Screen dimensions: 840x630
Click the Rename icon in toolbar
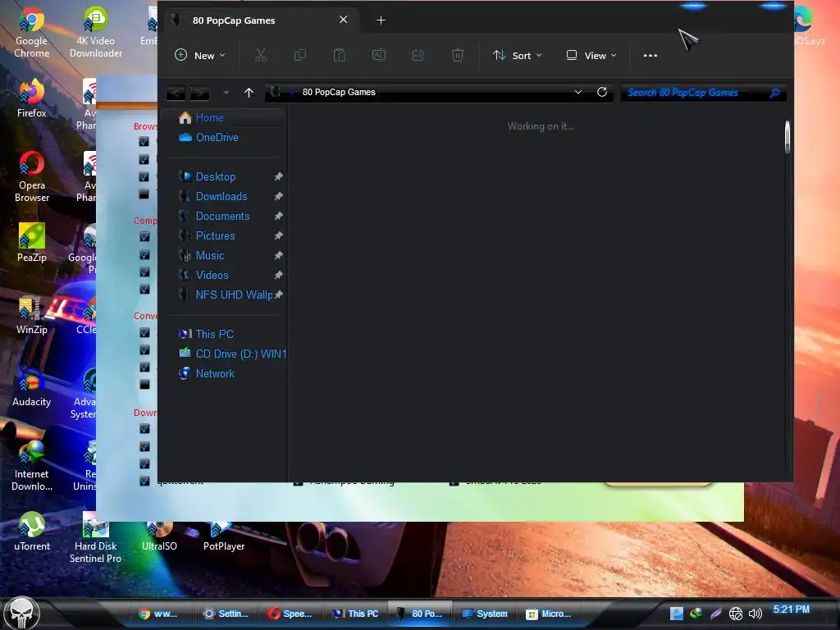click(x=379, y=55)
